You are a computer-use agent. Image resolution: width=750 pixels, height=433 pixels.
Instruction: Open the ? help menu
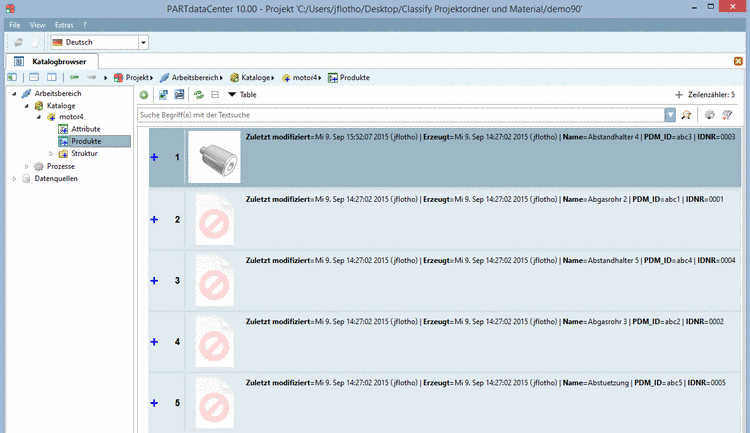(x=85, y=25)
